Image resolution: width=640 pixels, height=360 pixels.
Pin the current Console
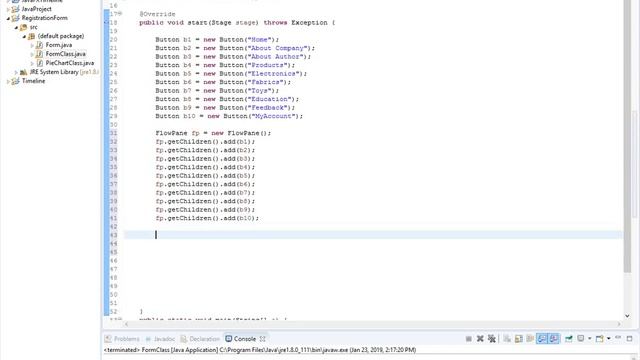(x=569, y=338)
